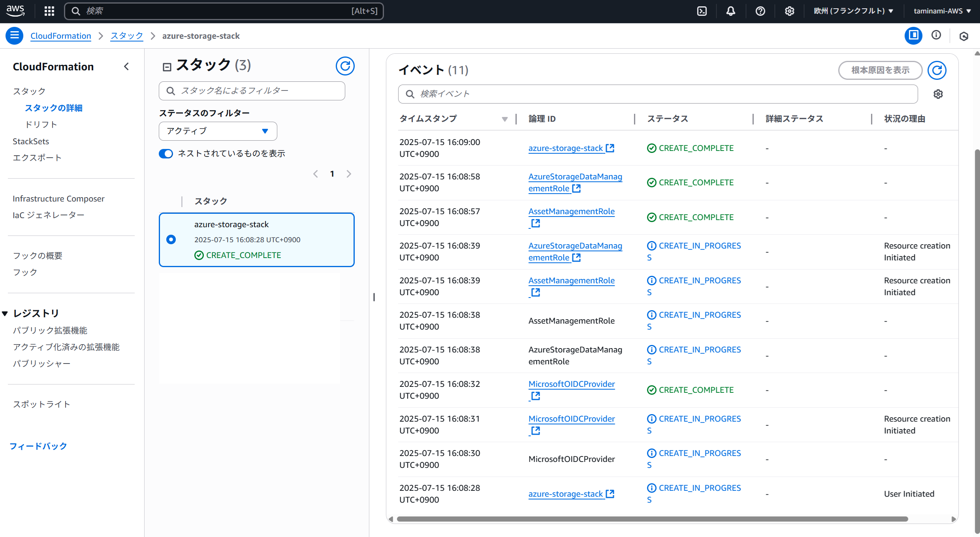
Task: Open the taminami-AWS account menu
Action: 942,11
